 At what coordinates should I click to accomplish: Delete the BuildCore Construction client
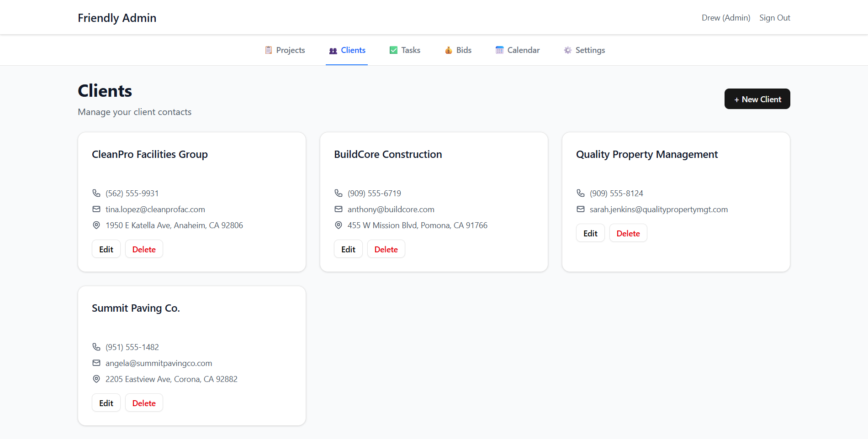pyautogui.click(x=386, y=249)
